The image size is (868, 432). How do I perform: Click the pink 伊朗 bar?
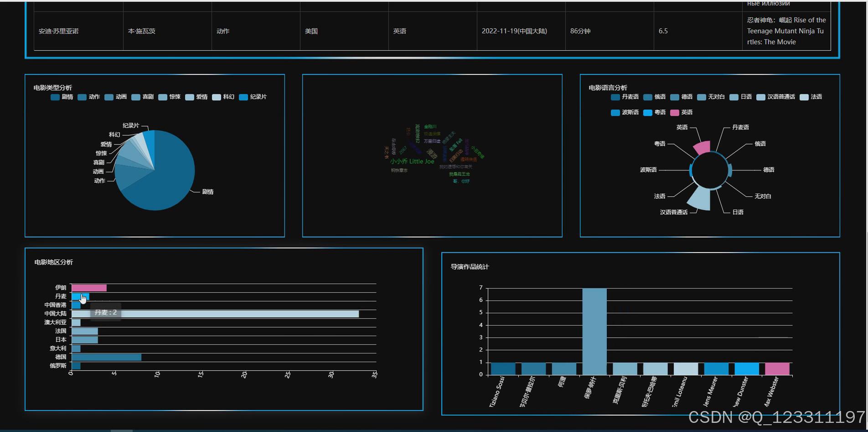pos(89,288)
